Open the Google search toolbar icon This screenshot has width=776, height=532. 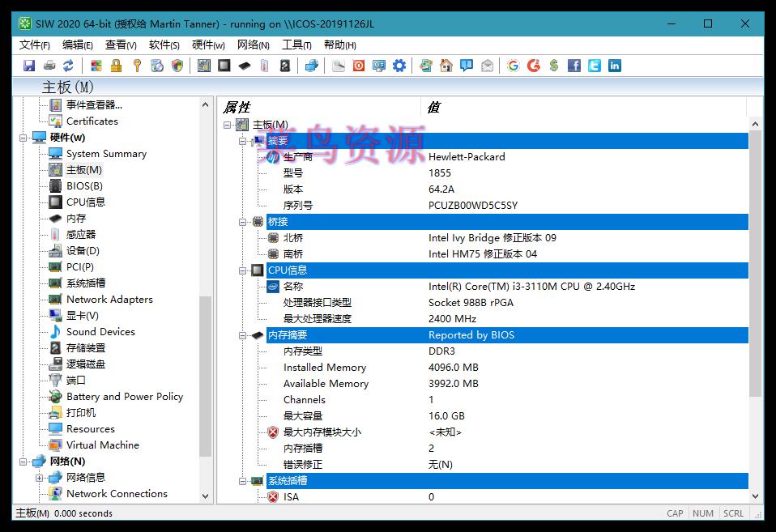click(x=514, y=66)
